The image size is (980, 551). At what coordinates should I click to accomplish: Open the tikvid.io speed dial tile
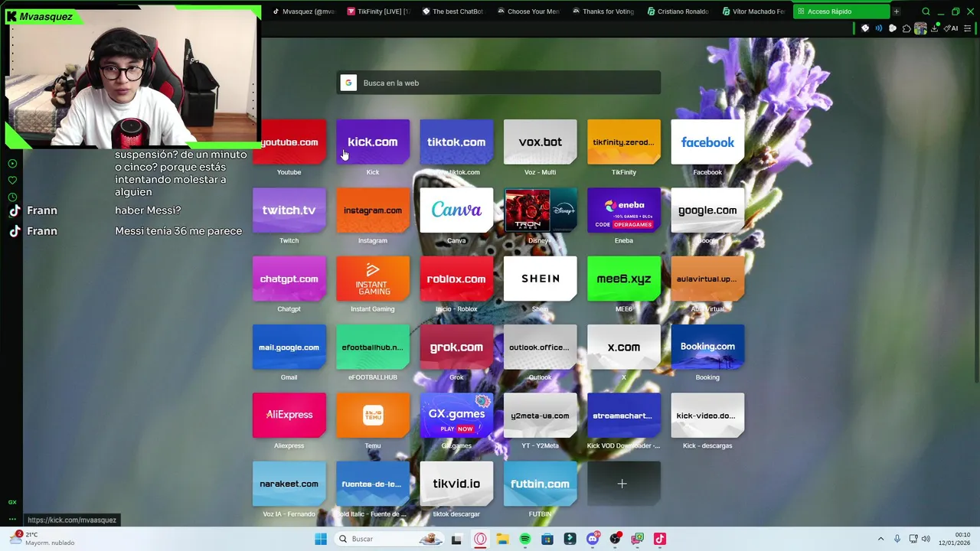pos(456,484)
